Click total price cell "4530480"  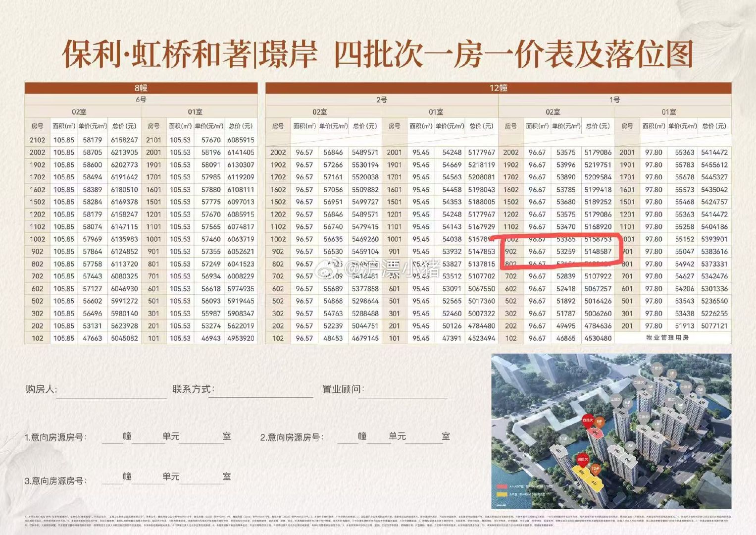(598, 338)
